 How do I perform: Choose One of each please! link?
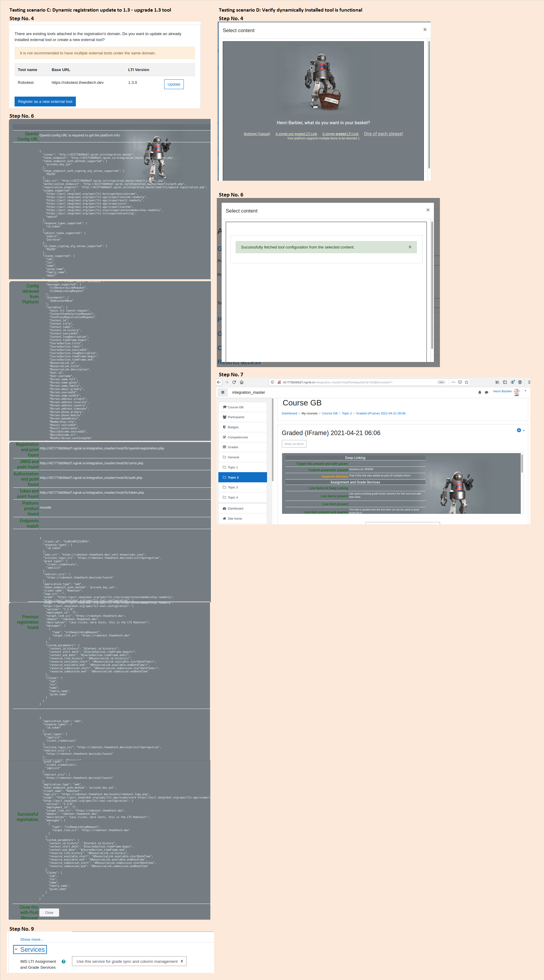[383, 133]
